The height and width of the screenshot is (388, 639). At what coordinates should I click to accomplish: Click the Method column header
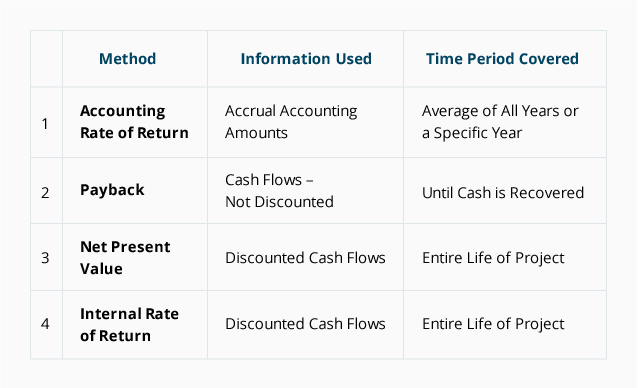[x=128, y=59]
